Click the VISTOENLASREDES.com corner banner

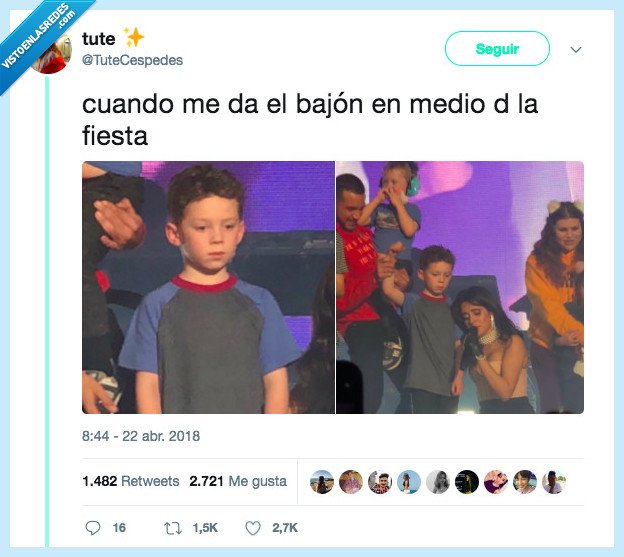38,36
